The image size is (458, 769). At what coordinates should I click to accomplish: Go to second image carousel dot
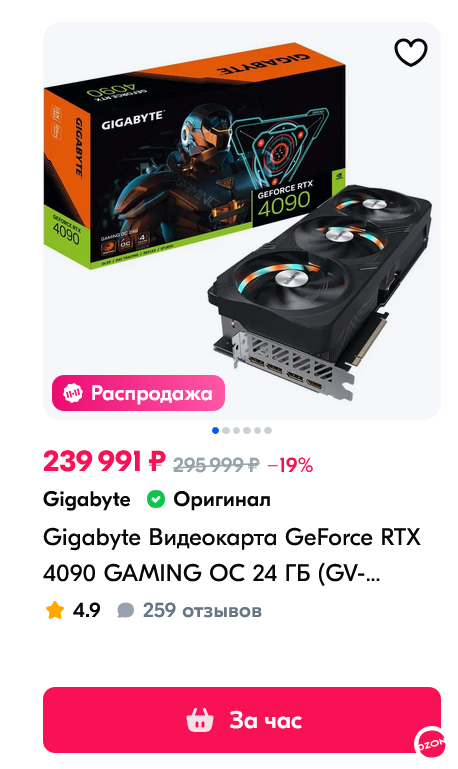pos(226,431)
